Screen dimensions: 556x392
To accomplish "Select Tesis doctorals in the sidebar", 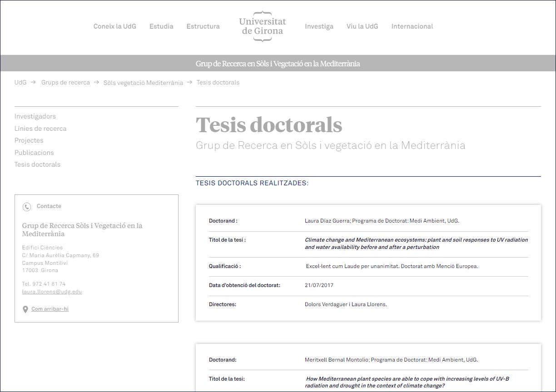I will [x=37, y=164].
